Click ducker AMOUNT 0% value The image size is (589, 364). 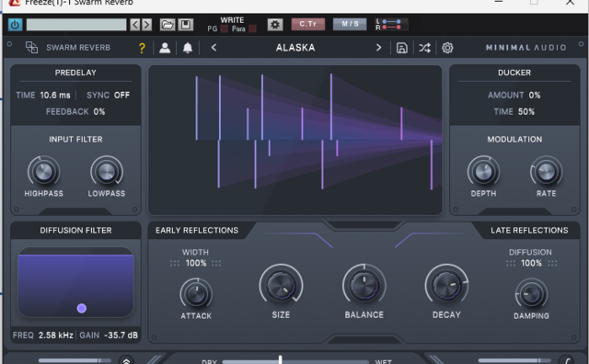coord(535,96)
